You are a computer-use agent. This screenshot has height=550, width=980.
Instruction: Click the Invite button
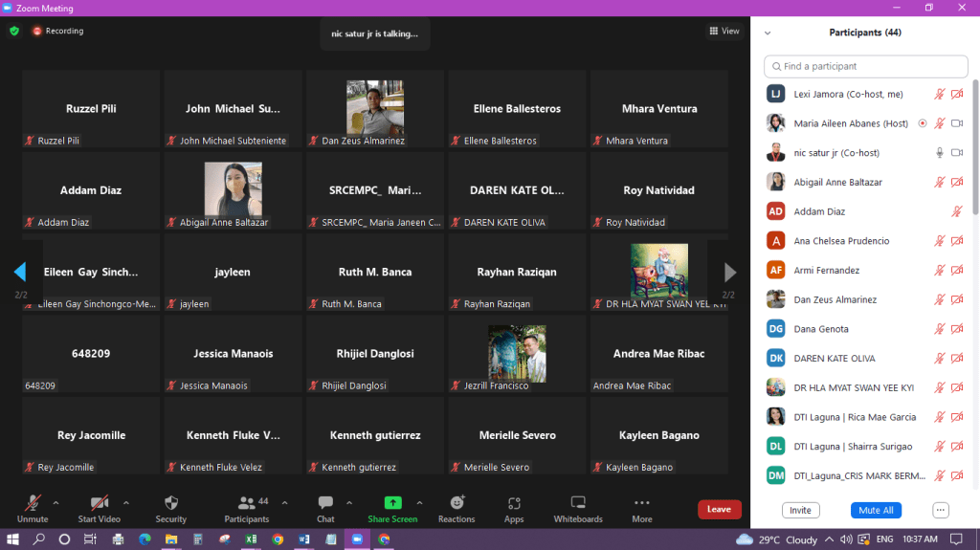800,510
